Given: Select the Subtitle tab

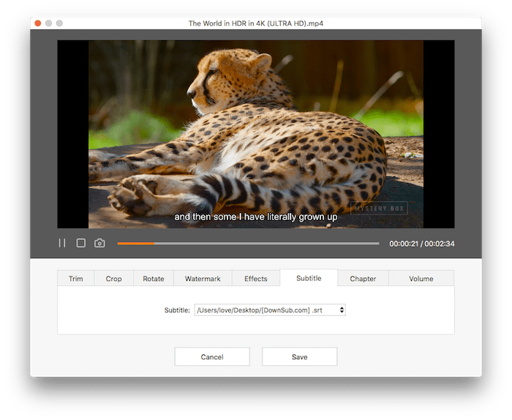Looking at the screenshot, I should pyautogui.click(x=309, y=278).
